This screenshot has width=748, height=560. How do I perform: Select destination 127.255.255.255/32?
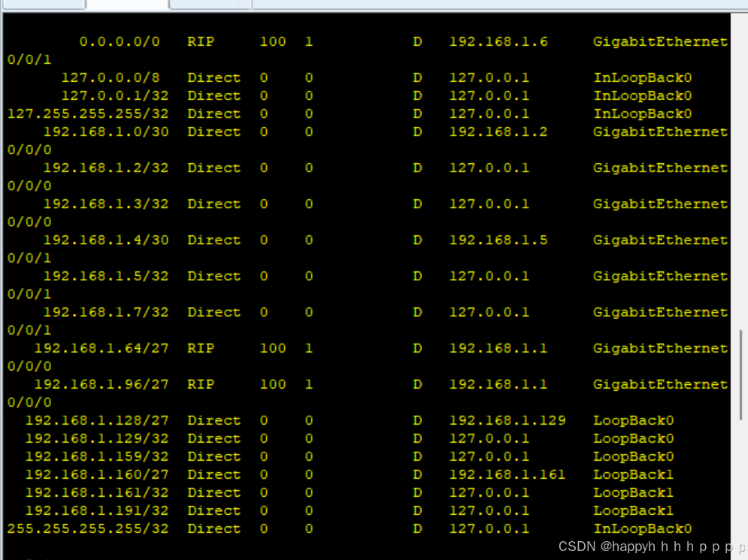tap(88, 114)
